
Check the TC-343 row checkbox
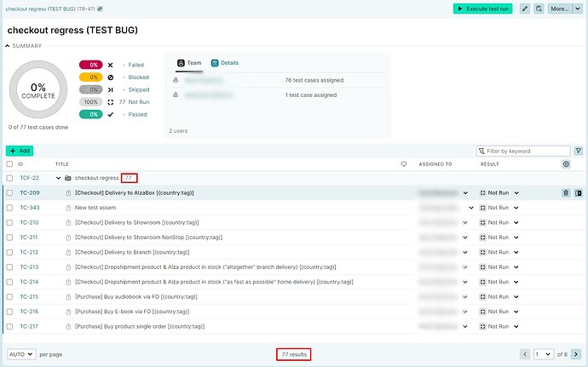(9, 208)
